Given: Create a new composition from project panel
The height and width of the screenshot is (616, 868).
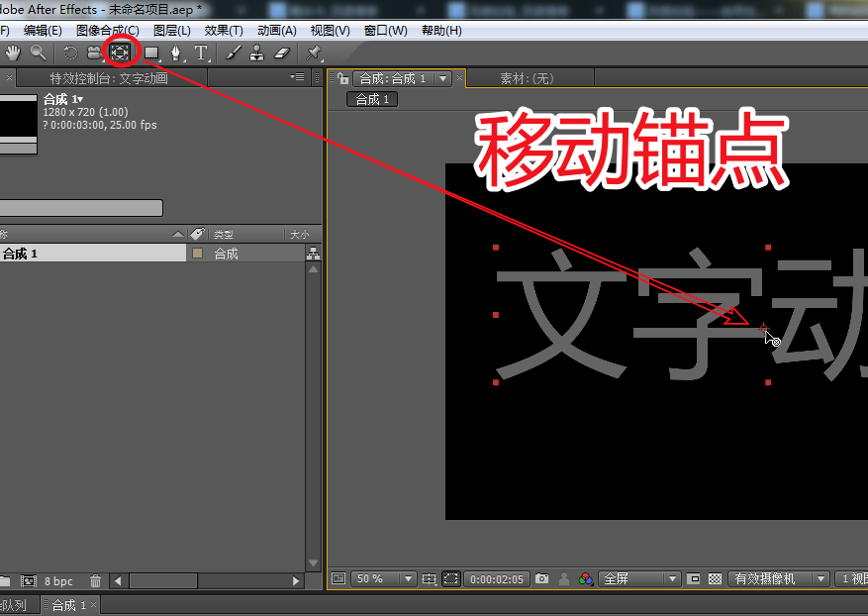Looking at the screenshot, I should [x=29, y=581].
